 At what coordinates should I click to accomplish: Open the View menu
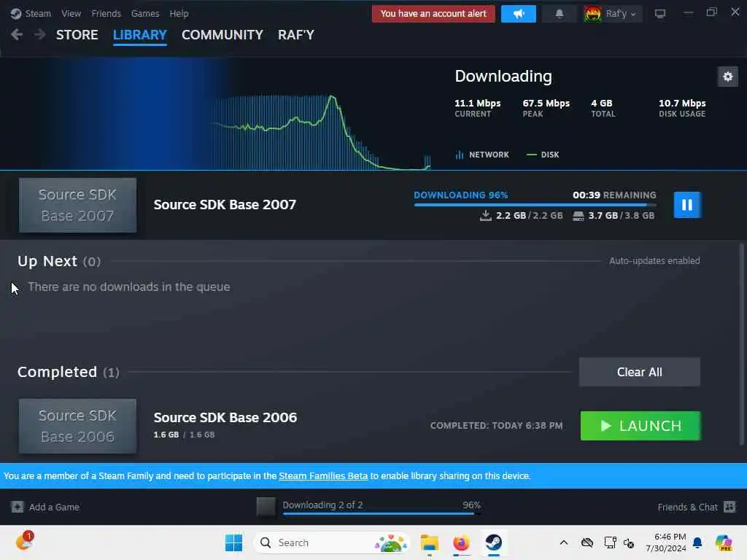[71, 13]
